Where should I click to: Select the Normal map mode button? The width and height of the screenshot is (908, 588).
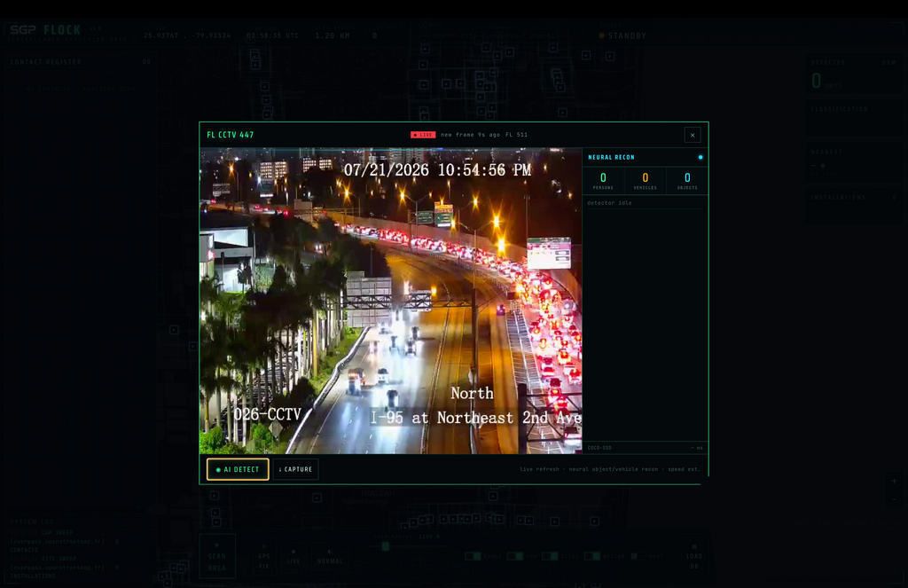pos(330,556)
